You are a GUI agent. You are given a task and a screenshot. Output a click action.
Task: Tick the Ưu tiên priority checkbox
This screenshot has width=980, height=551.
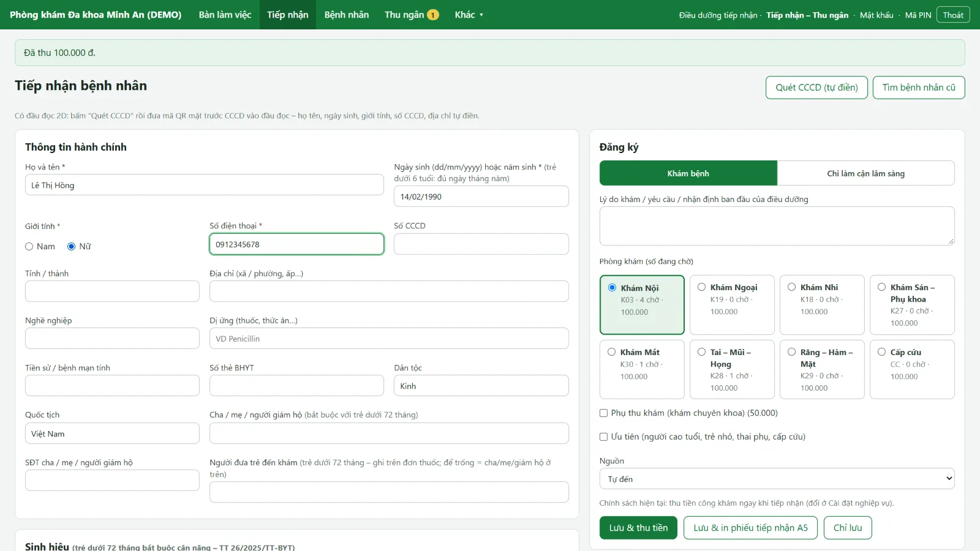[603, 437]
